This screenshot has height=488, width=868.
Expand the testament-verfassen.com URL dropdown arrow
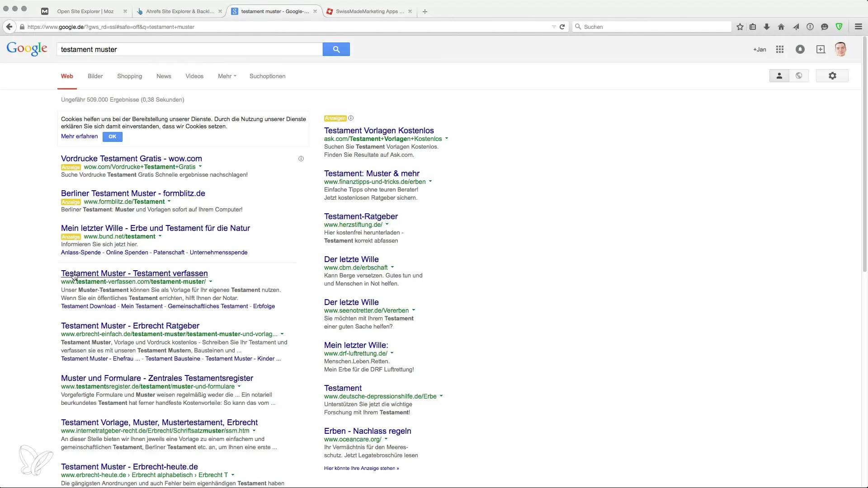point(211,282)
